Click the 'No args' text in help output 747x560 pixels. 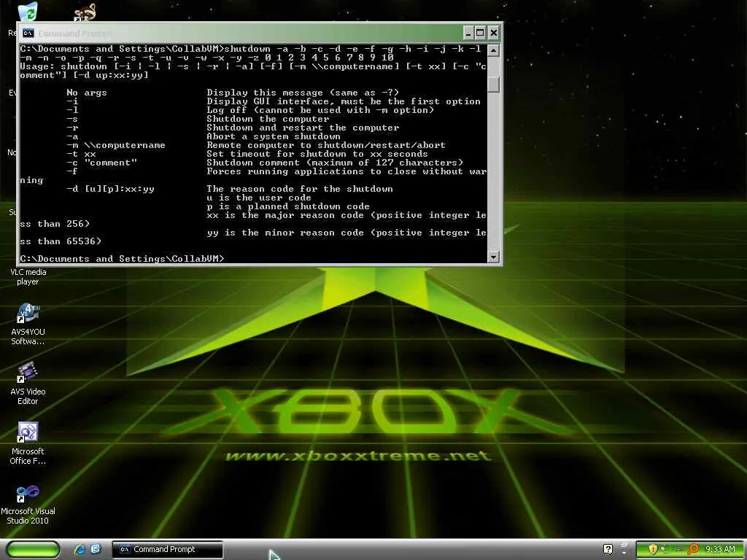[x=87, y=93]
